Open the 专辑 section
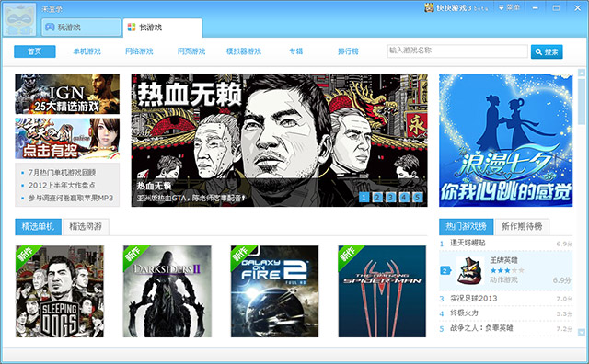The image size is (589, 364). pos(296,51)
